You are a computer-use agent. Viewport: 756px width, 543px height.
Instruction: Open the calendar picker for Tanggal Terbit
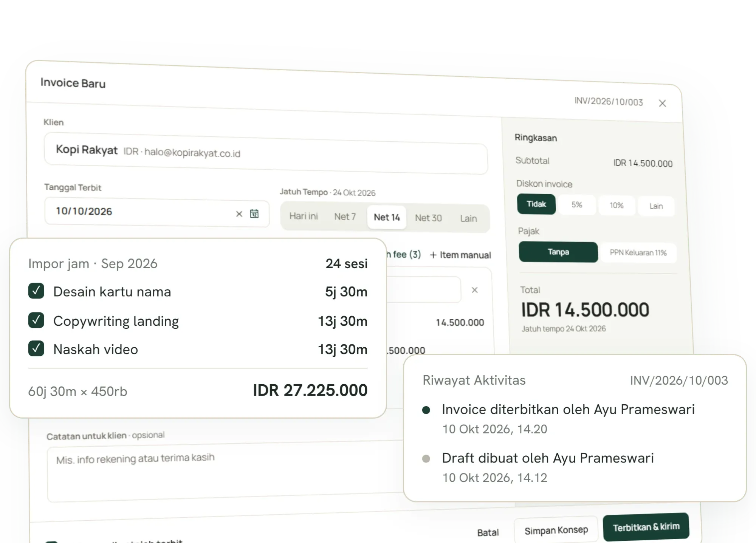[254, 214]
